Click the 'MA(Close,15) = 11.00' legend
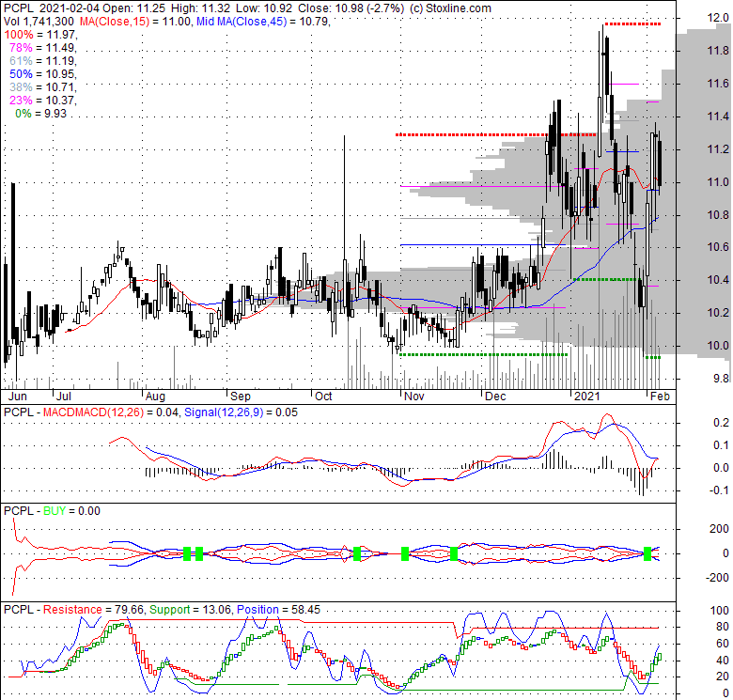 point(134,22)
